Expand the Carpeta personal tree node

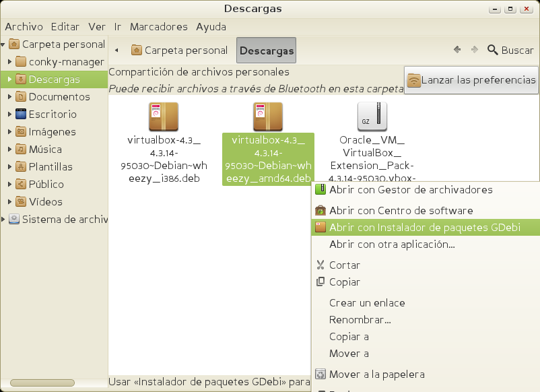click(x=4, y=44)
